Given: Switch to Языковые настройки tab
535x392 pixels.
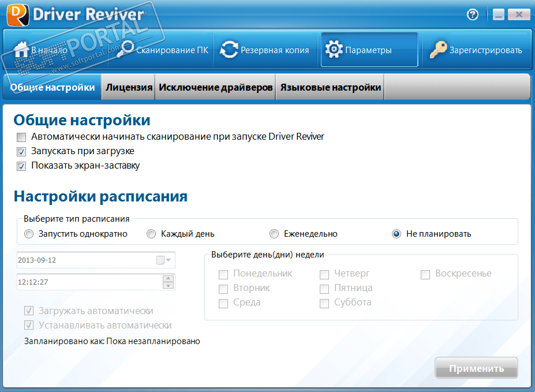Looking at the screenshot, I should coord(330,87).
